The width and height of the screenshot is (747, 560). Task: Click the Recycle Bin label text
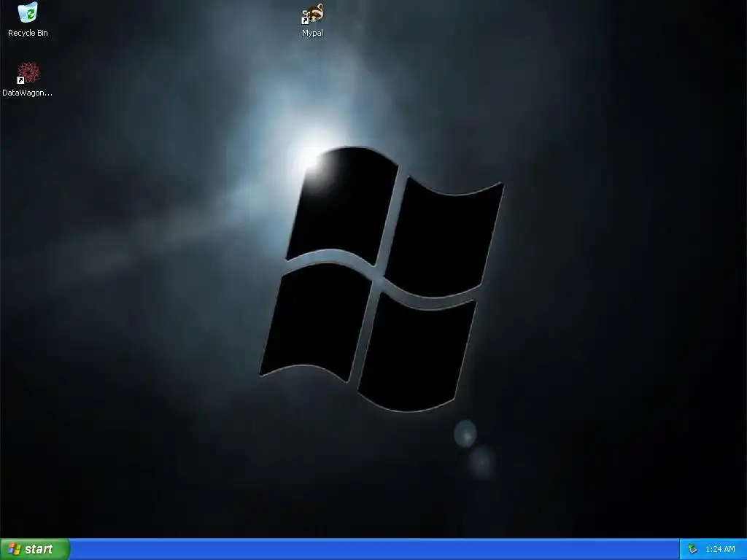coord(28,33)
